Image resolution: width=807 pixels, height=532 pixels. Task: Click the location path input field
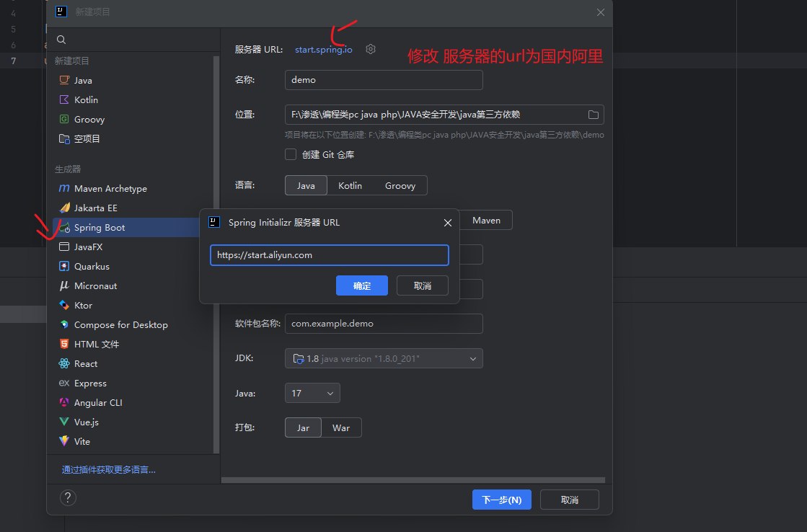[444, 115]
